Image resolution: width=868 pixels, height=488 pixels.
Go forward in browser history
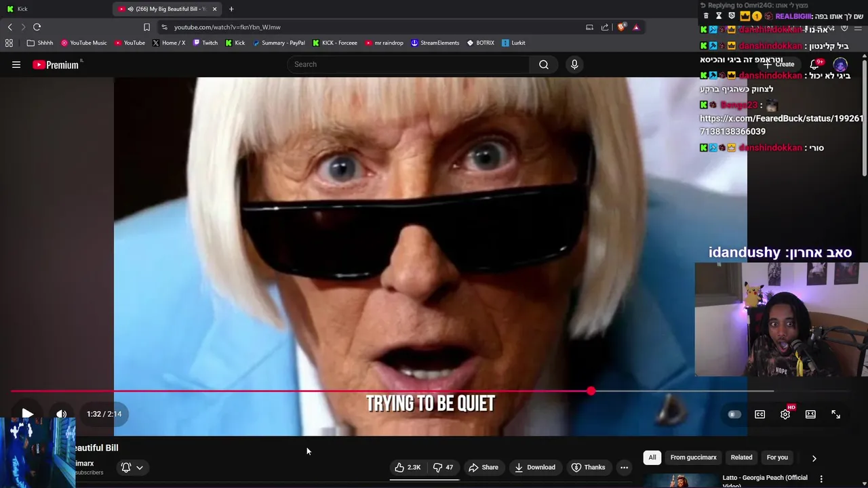tap(23, 27)
